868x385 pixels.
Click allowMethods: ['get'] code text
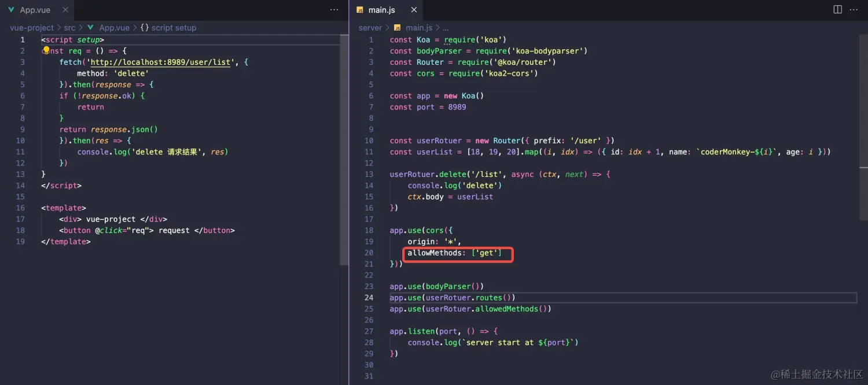(455, 253)
